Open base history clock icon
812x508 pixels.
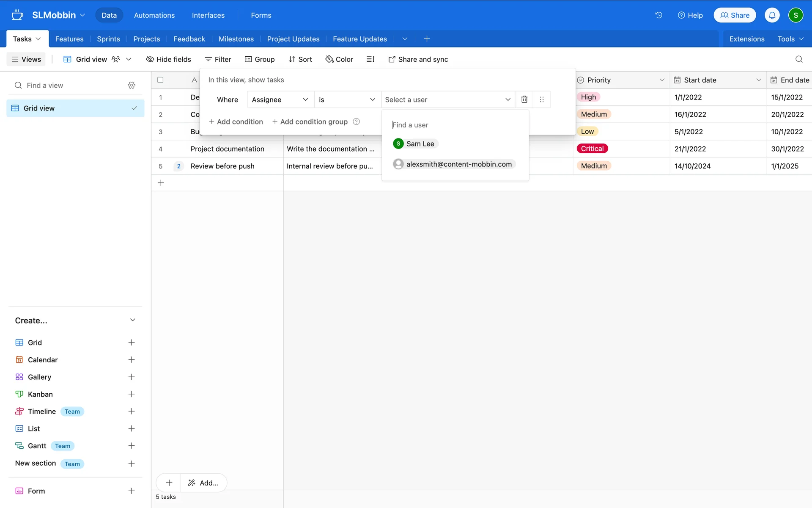[658, 15]
